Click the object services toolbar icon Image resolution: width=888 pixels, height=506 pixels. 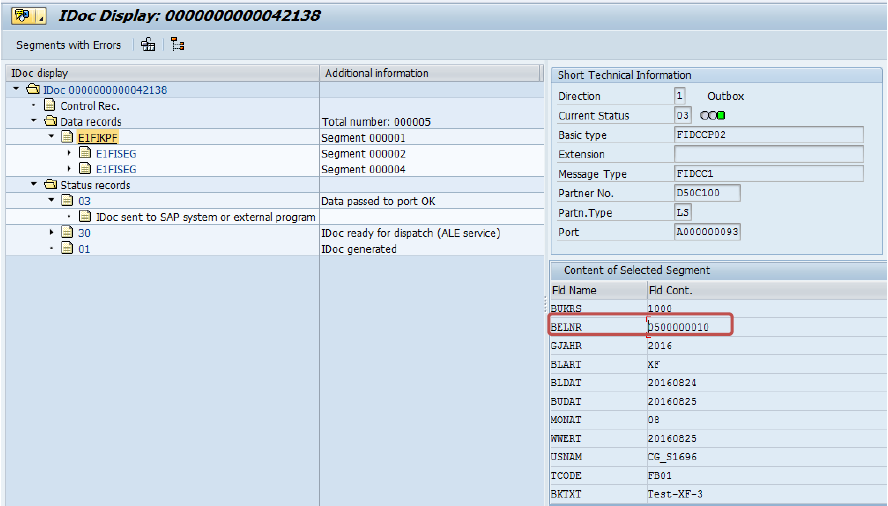tap(148, 45)
